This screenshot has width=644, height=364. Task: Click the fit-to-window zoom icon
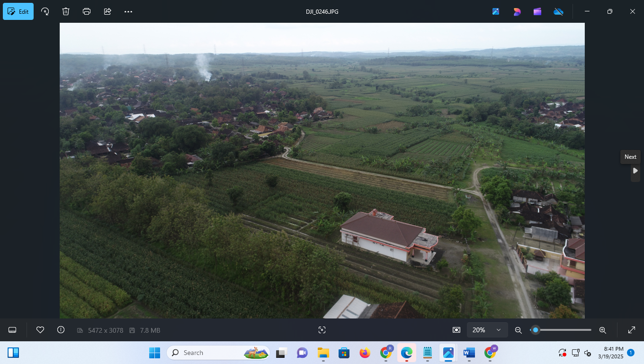coord(456,330)
